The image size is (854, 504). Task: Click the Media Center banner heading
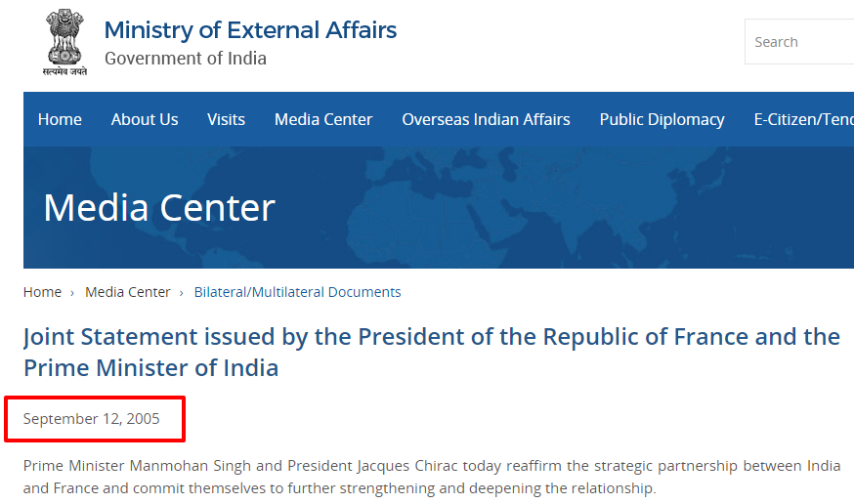159,208
